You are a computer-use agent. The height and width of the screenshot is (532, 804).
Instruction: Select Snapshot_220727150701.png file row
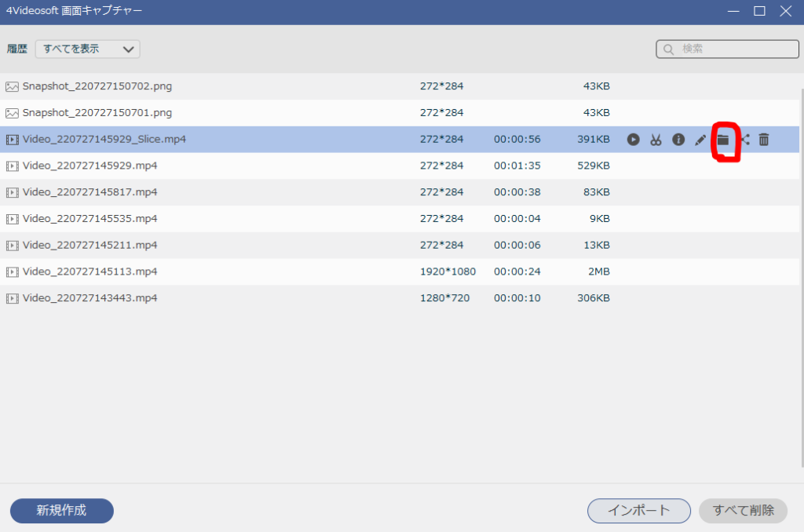(x=97, y=113)
